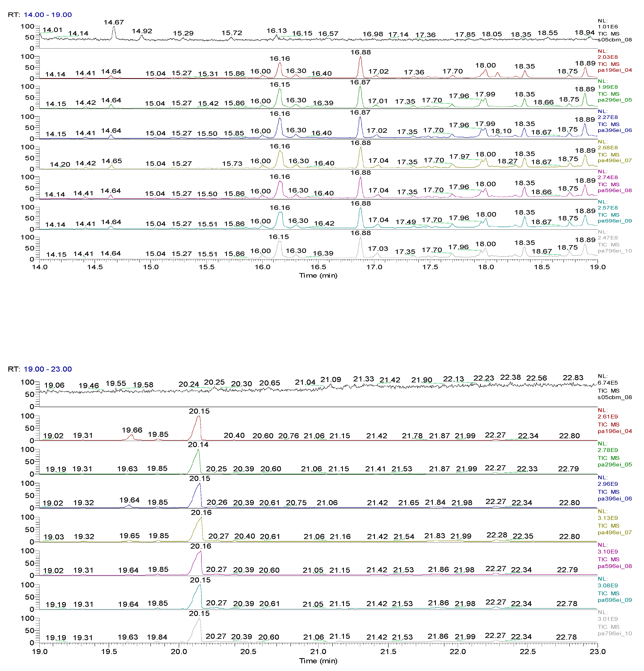Select the 14.01 retention time label
The width and height of the screenshot is (644, 671).
[x=52, y=30]
